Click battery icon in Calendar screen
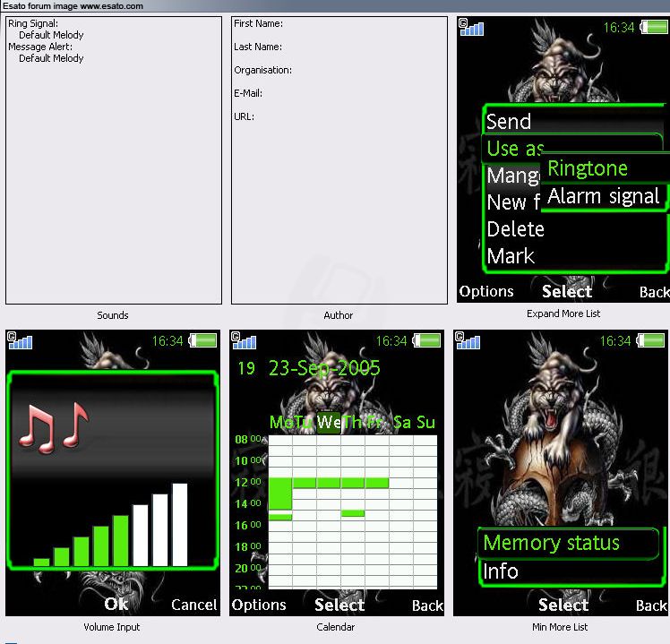670x644 pixels. (427, 340)
